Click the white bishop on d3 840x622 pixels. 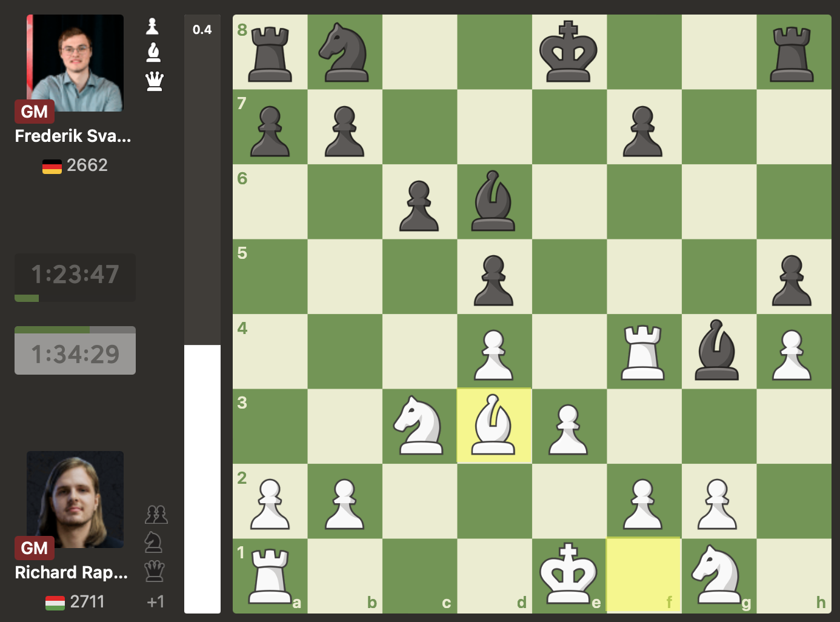tap(494, 426)
